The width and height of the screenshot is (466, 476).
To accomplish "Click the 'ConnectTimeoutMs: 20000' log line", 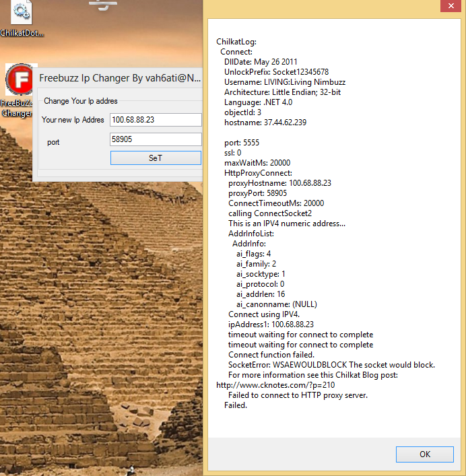I will pyautogui.click(x=276, y=203).
